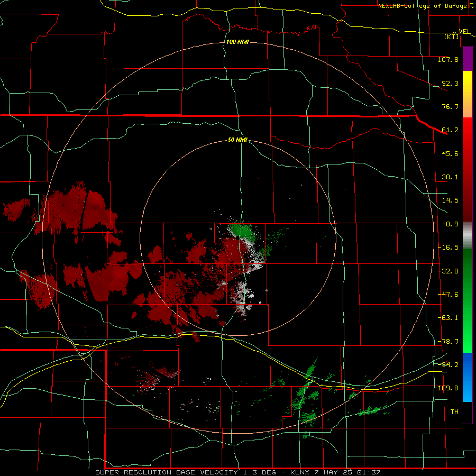Click the 100 NMI range ring label

[x=237, y=42]
